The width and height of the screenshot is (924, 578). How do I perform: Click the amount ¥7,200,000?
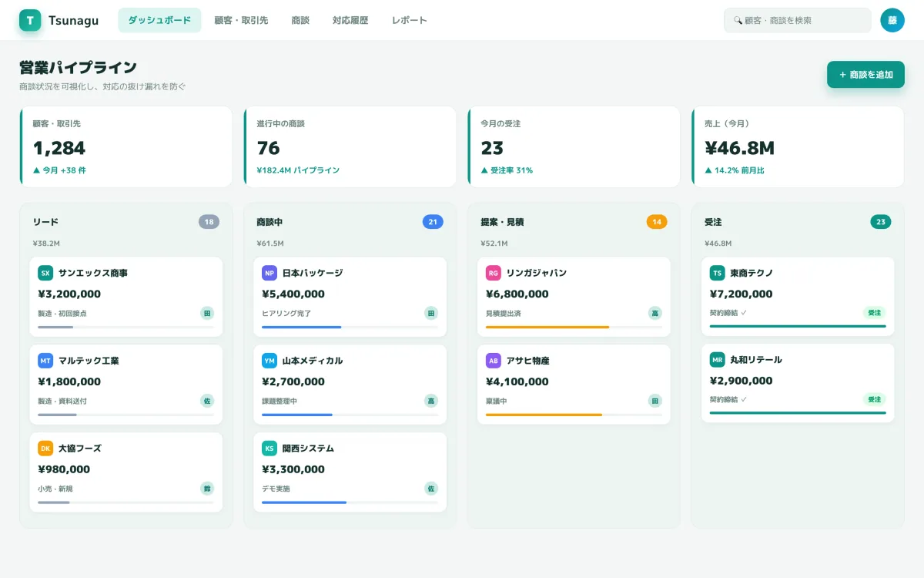(x=742, y=294)
